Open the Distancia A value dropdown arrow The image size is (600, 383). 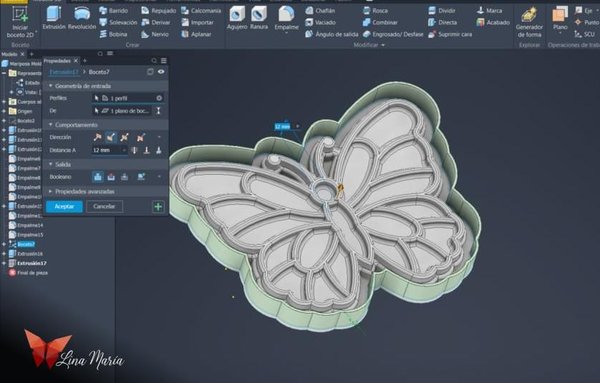(124, 150)
